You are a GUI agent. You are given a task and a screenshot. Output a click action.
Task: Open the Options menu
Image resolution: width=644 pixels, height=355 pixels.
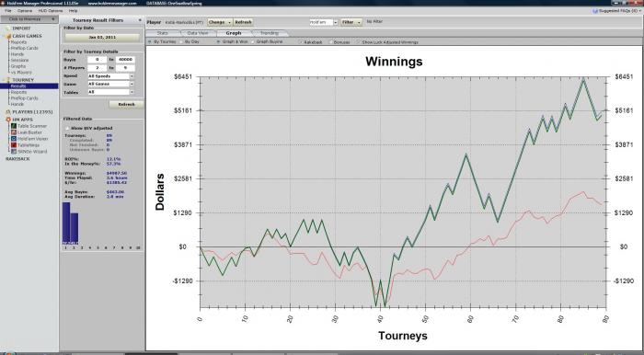(25, 11)
